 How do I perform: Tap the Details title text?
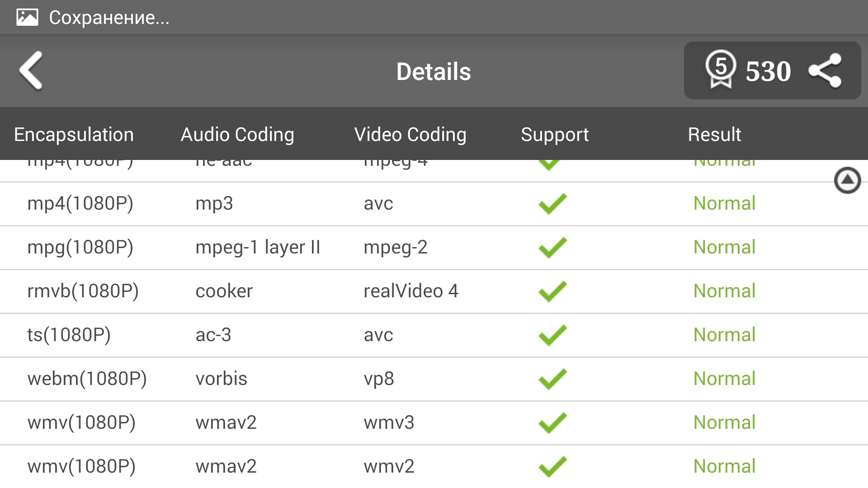click(x=434, y=71)
